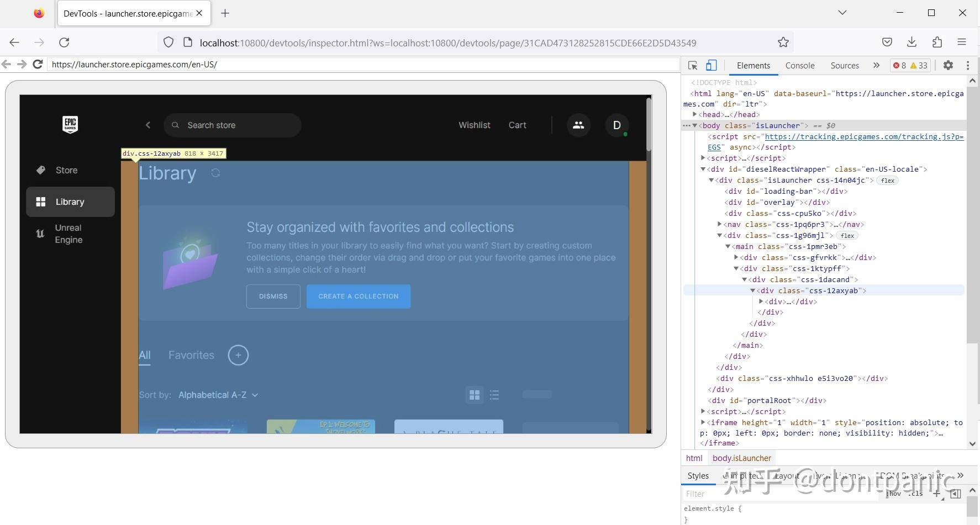Bookmark this page with star icon
980x525 pixels.
[783, 43]
